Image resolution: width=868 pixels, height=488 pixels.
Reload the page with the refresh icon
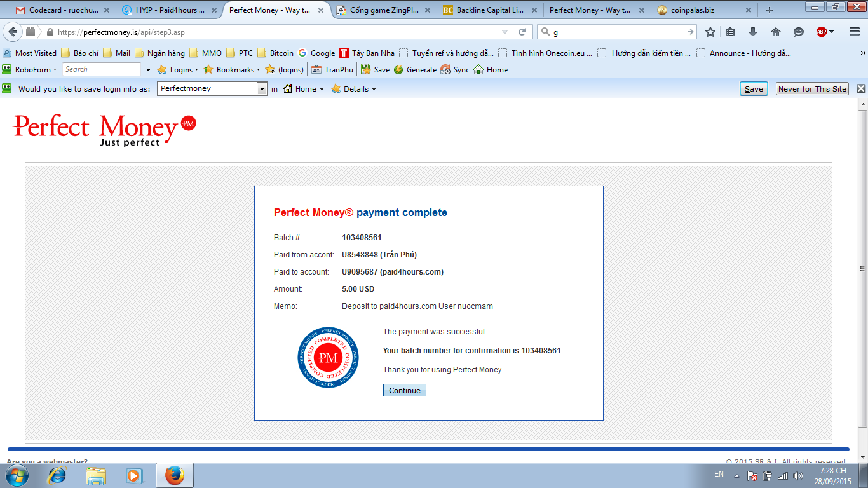522,32
